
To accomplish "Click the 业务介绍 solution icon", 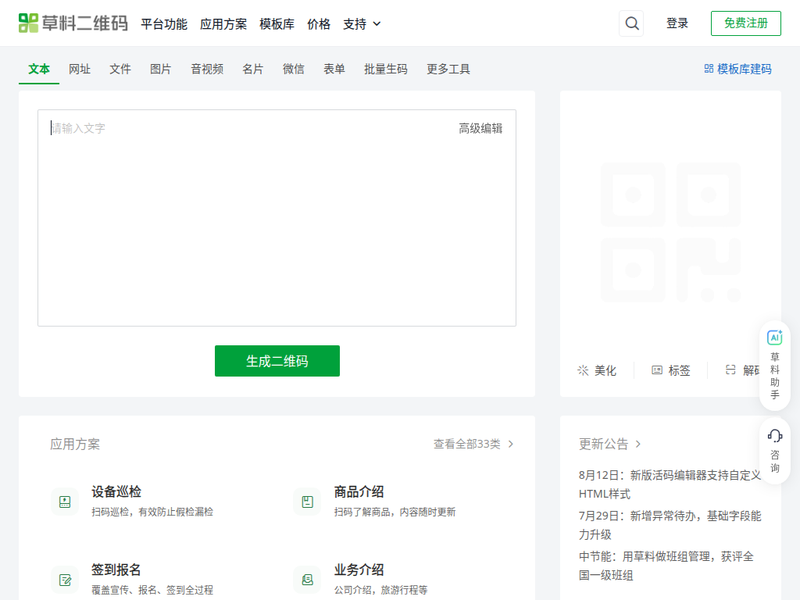I will click(307, 580).
